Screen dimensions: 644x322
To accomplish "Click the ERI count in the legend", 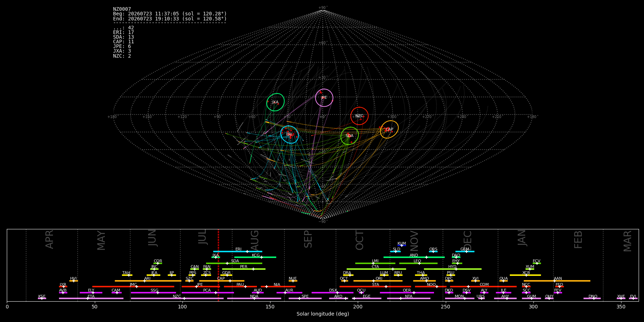I will [x=123, y=33].
